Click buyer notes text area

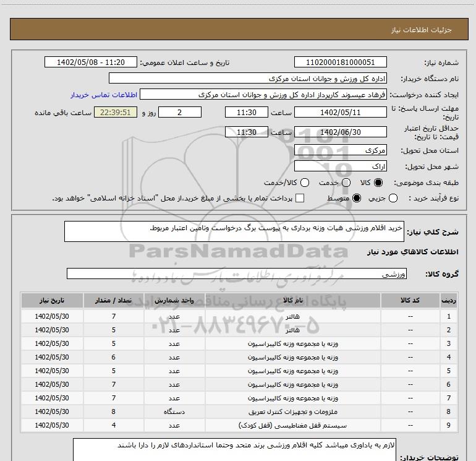(x=234, y=449)
